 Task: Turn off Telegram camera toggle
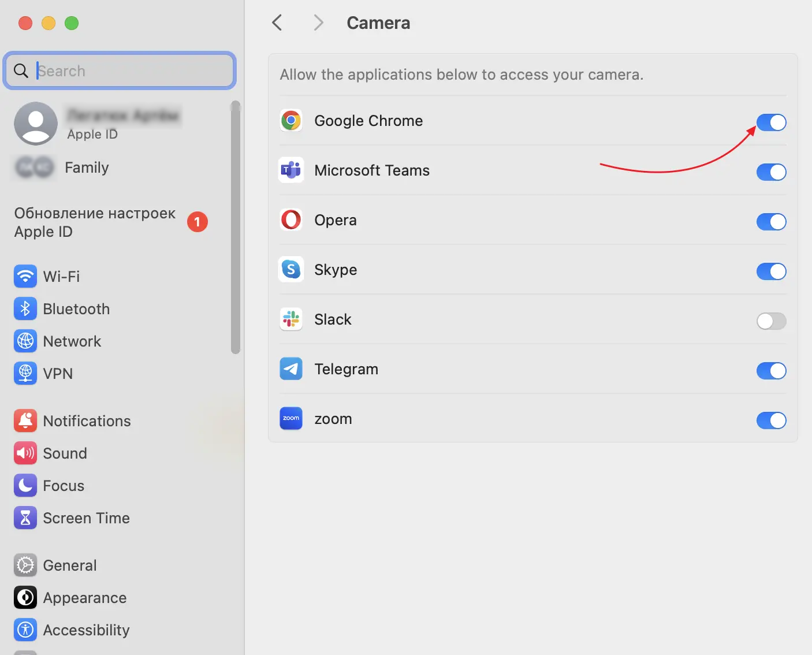pos(771,371)
